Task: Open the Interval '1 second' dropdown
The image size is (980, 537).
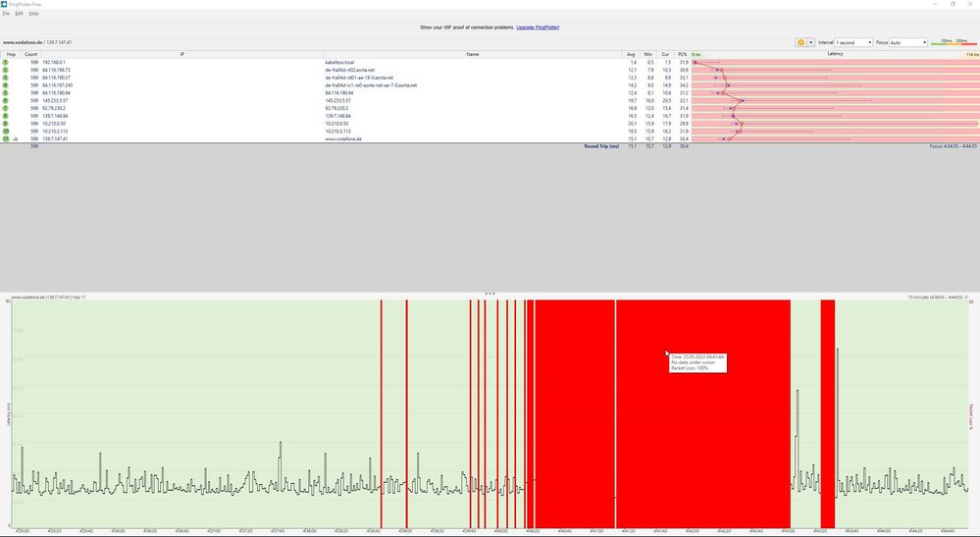Action: pos(853,42)
